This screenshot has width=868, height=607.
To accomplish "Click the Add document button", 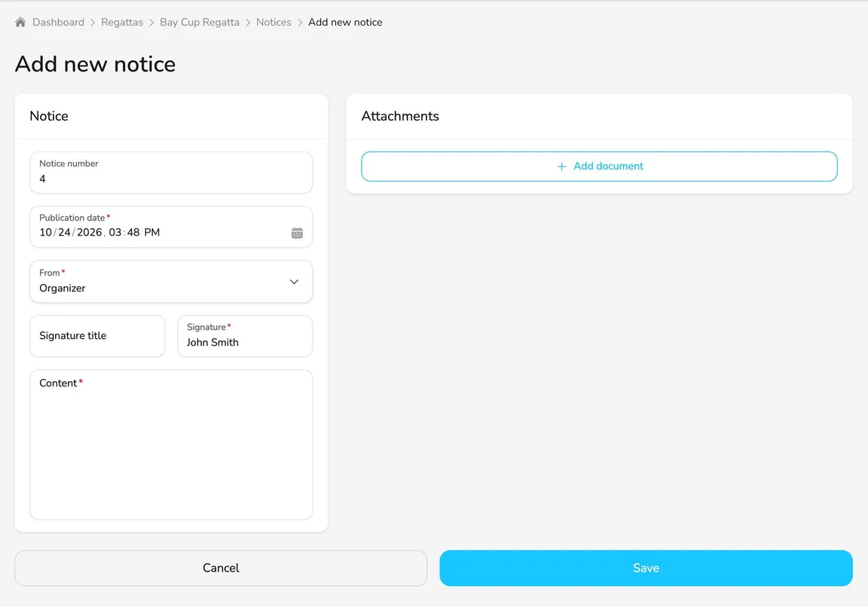I will point(599,166).
